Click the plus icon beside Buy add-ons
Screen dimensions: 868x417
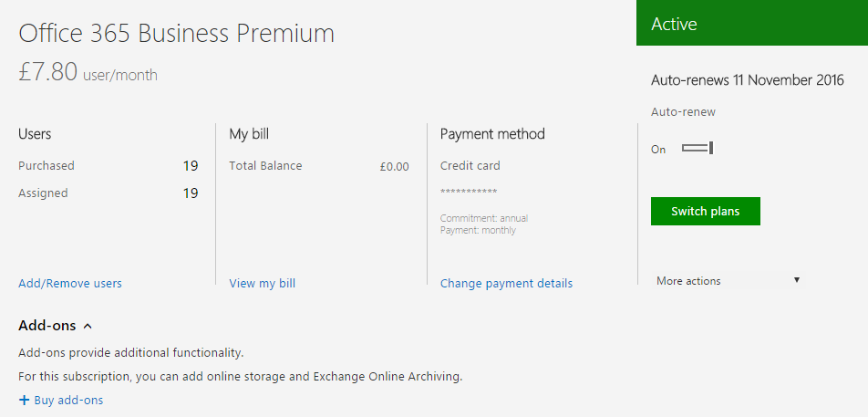coord(24,400)
